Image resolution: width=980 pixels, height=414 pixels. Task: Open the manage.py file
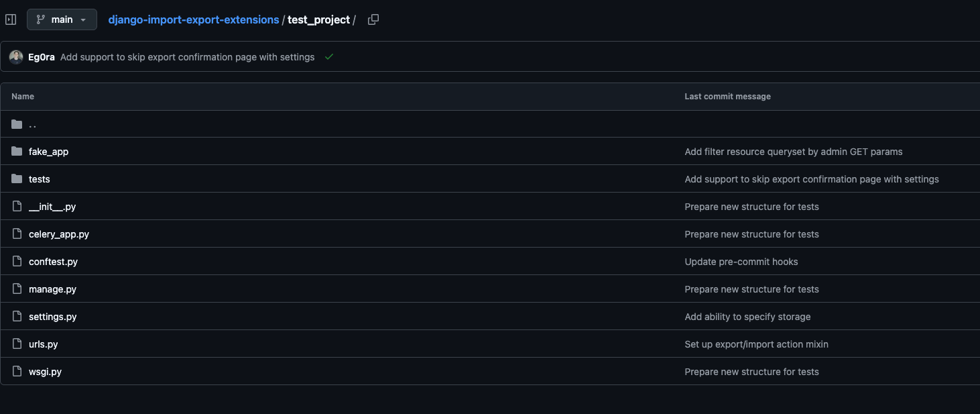52,289
